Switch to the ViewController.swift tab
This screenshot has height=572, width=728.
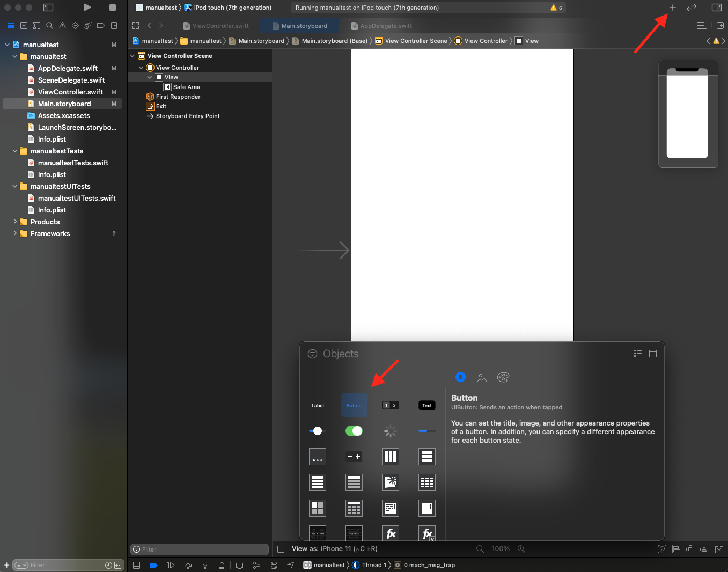tap(216, 26)
